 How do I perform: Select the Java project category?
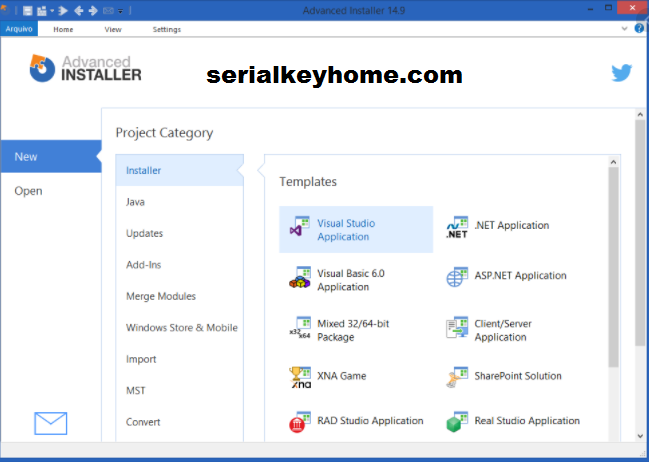click(x=180, y=202)
